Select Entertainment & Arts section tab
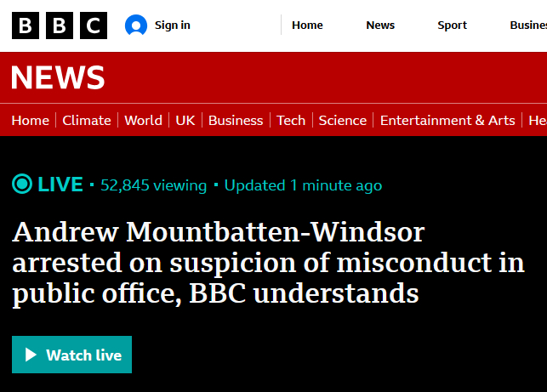 (447, 121)
